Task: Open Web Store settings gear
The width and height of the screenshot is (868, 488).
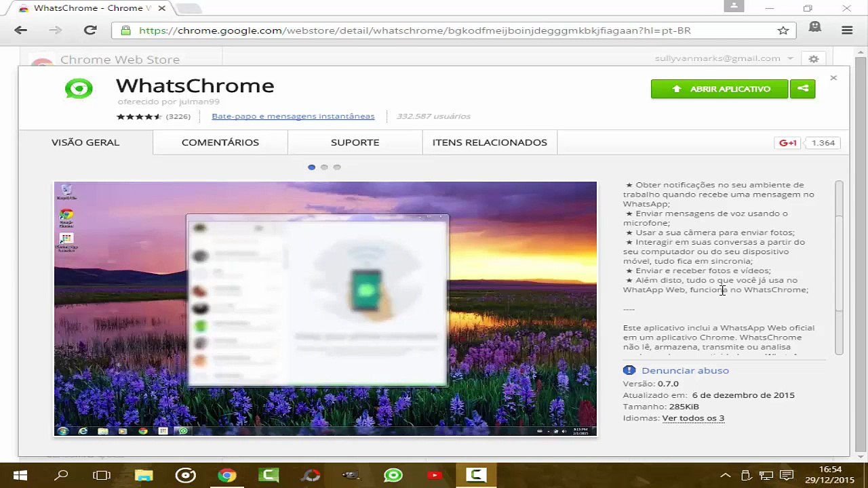Action: [x=814, y=59]
